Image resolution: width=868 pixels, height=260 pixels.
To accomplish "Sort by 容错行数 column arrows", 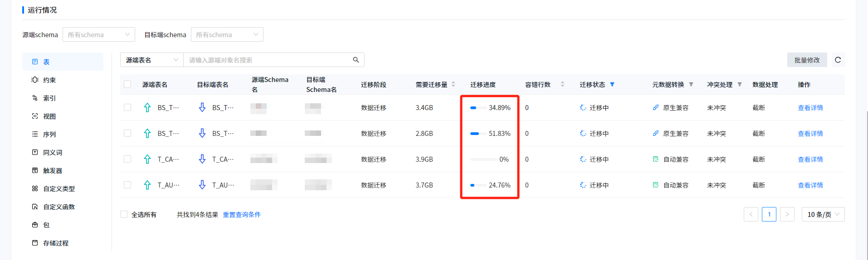I will point(562,84).
